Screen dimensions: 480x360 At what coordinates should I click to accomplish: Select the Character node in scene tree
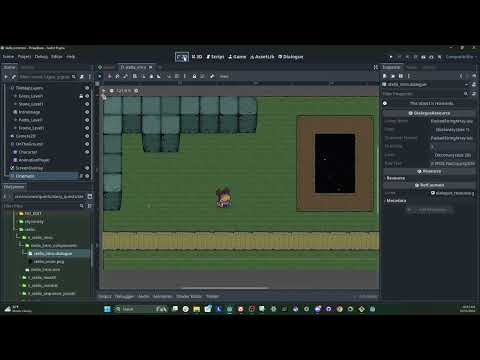(x=28, y=152)
